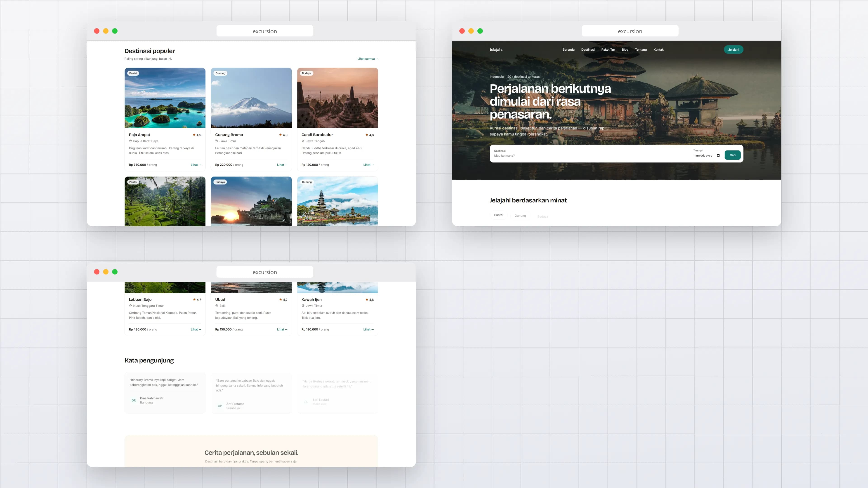Click Lihat link on Gunung Bromo card
The height and width of the screenshot is (488, 868).
(x=282, y=165)
